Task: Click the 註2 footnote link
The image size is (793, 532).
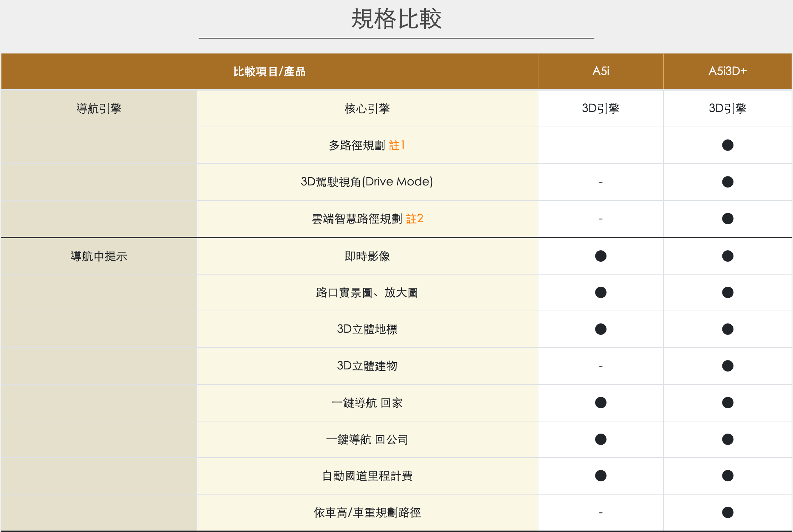Action: coord(414,218)
